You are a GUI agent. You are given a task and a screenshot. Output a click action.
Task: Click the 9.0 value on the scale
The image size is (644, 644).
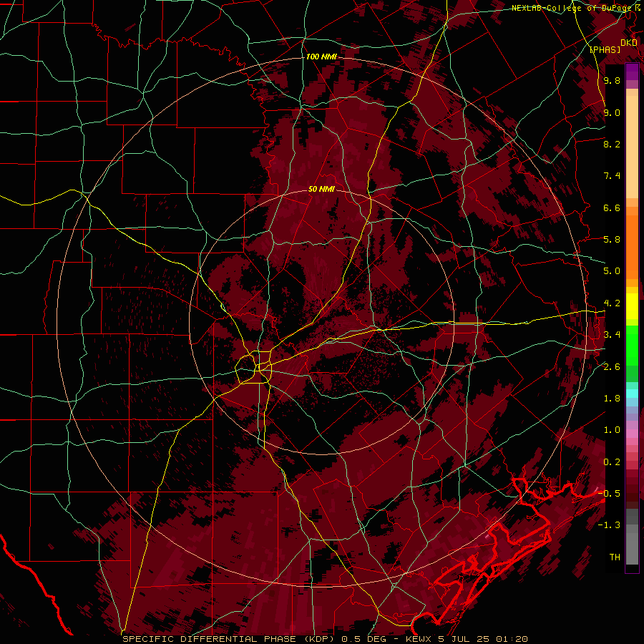click(612, 112)
